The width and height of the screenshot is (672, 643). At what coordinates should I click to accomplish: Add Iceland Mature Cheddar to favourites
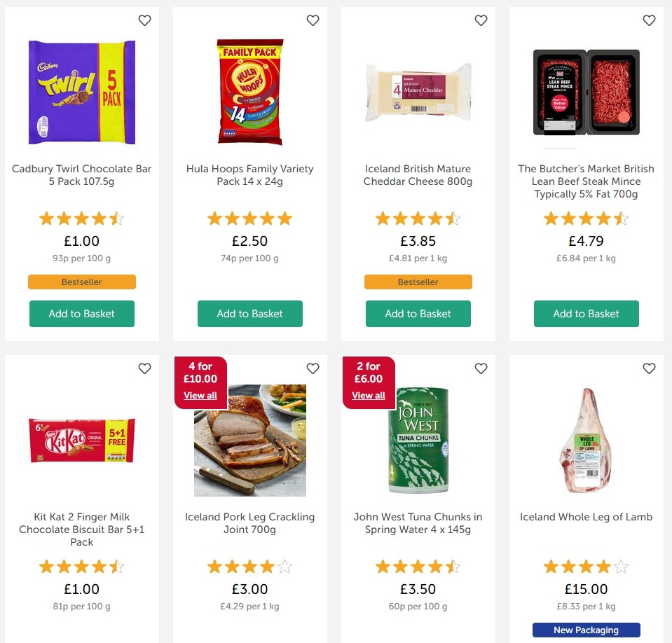coord(481,21)
